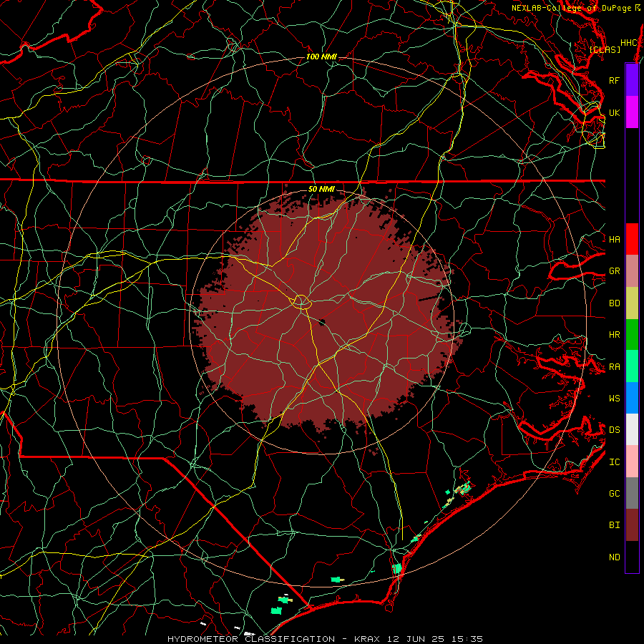This screenshot has width=644, height=644.
Task: Click the GC gray legend swatch
Action: coord(632,493)
